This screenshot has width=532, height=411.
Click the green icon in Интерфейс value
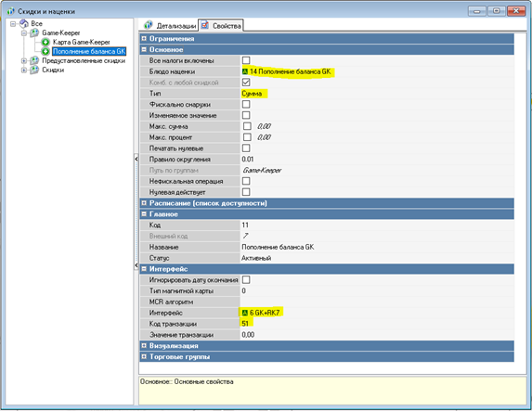point(245,313)
